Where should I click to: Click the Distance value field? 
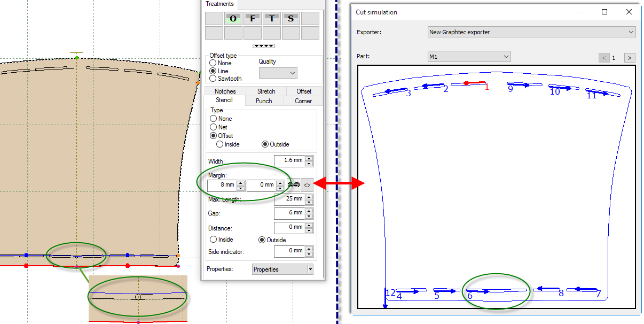tap(289, 228)
